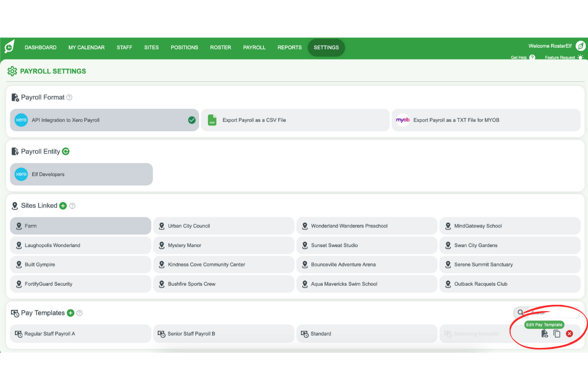This screenshot has width=588, height=392.
Task: Select API Integration to Xero Payroll option
Action: coord(104,120)
